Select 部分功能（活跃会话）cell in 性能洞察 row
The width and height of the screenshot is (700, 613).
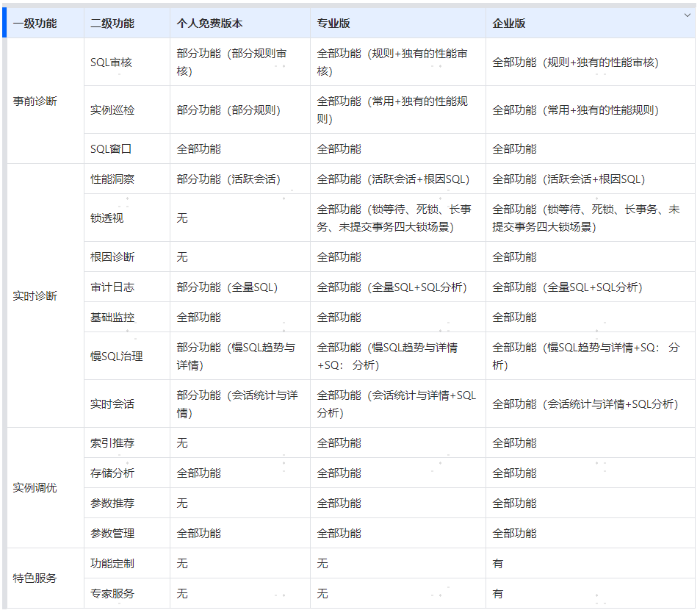pos(239,179)
